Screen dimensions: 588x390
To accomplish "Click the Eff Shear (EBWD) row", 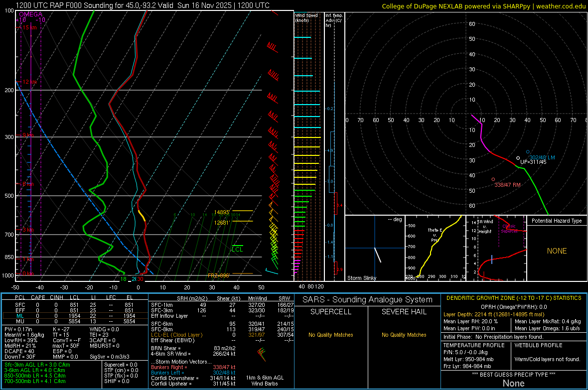I will pos(223,341).
